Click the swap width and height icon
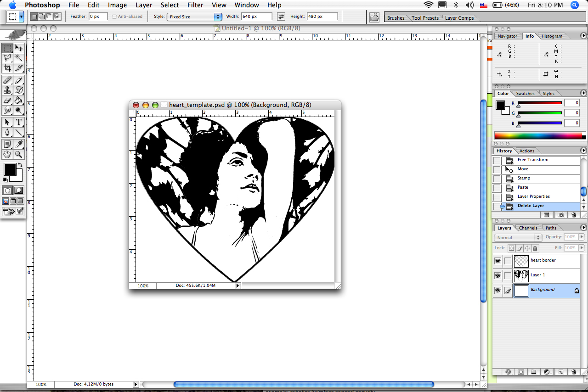 (281, 17)
